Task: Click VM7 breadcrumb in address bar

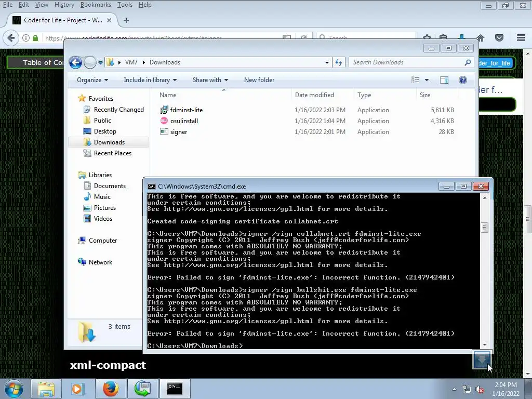Action: click(131, 62)
